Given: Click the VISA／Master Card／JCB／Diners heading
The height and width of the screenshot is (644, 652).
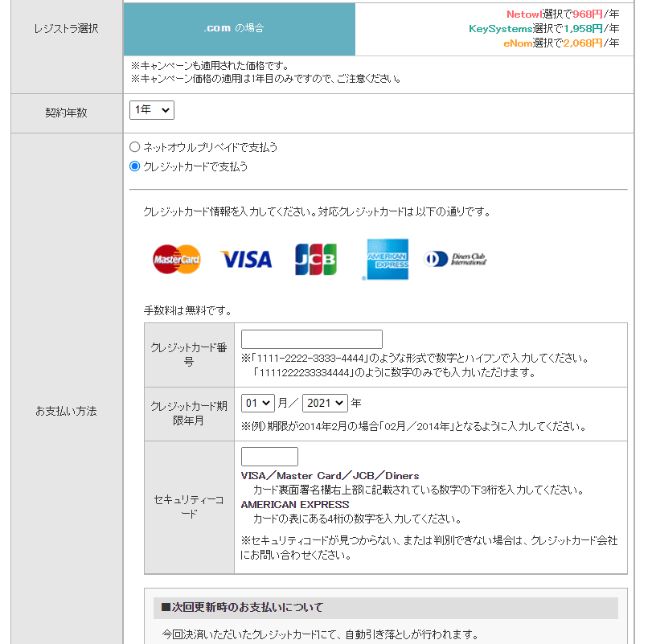Looking at the screenshot, I should (x=330, y=476).
